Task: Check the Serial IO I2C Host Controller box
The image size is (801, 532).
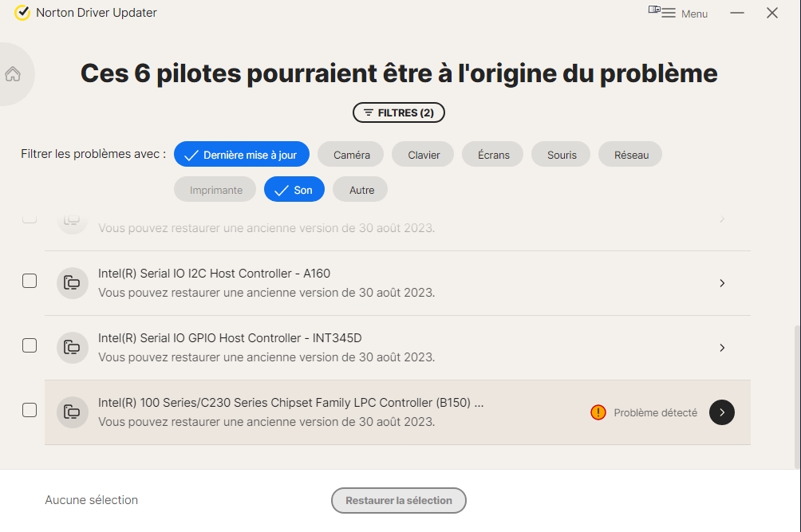Action: [30, 281]
